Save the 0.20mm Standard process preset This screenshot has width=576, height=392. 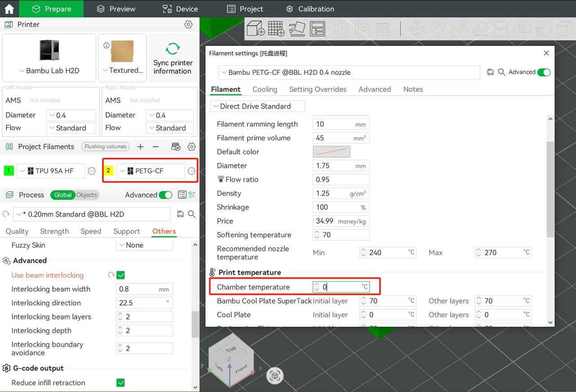(180, 214)
